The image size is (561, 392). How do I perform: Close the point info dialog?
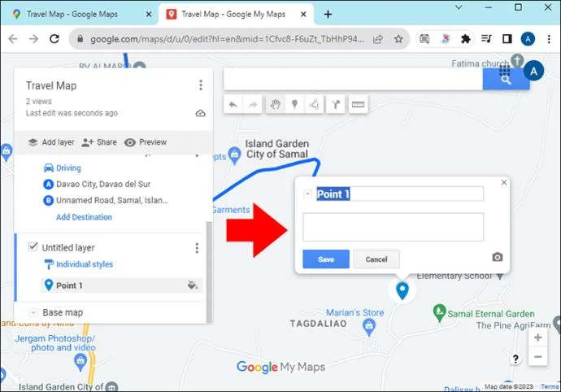tap(504, 182)
